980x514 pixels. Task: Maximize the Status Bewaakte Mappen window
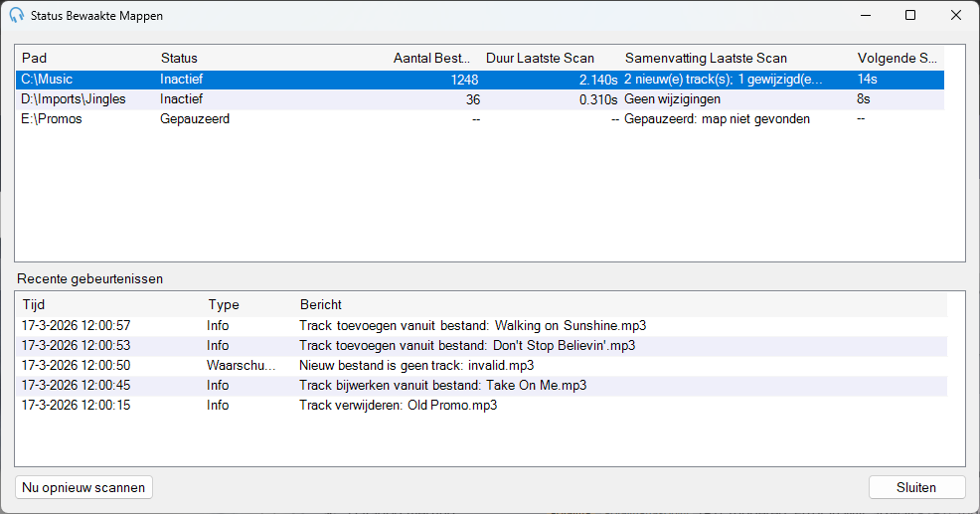point(910,16)
